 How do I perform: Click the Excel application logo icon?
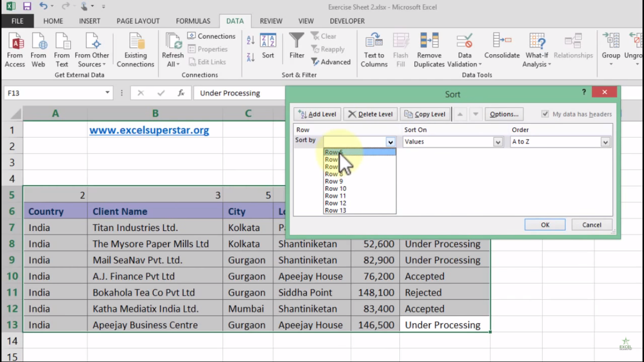[x=10, y=7]
